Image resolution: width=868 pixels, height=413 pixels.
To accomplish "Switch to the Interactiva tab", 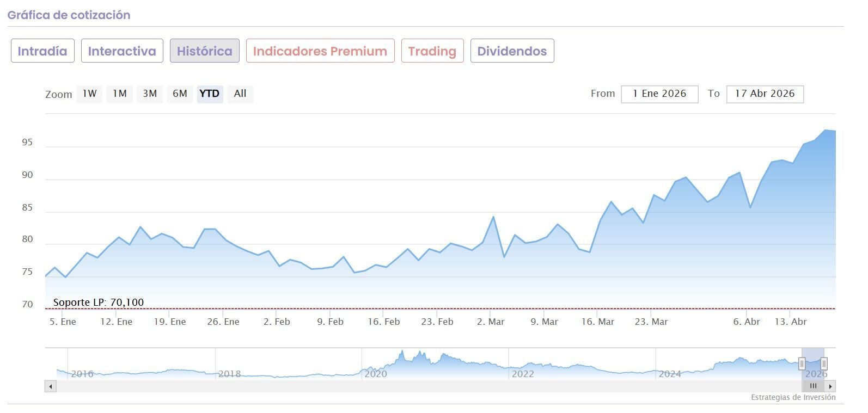I will click(x=122, y=51).
